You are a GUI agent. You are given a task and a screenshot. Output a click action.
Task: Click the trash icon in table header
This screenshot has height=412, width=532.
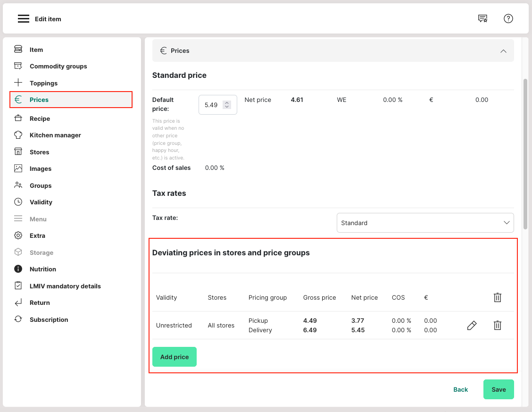tap(497, 297)
